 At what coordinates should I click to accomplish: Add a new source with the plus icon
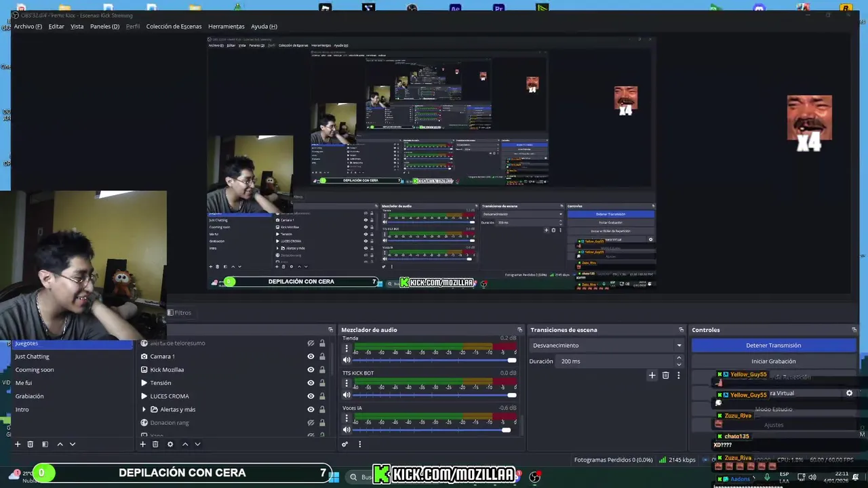tap(142, 444)
